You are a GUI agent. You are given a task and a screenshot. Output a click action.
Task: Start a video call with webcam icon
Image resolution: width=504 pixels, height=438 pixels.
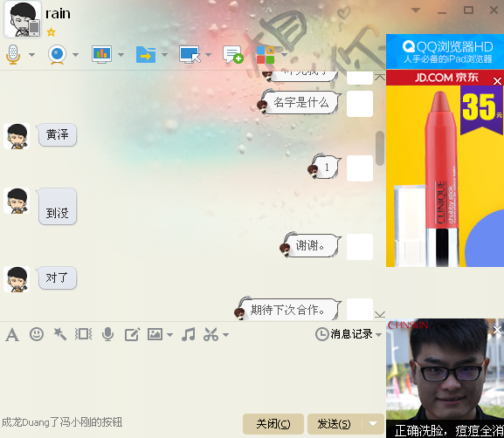(57, 55)
